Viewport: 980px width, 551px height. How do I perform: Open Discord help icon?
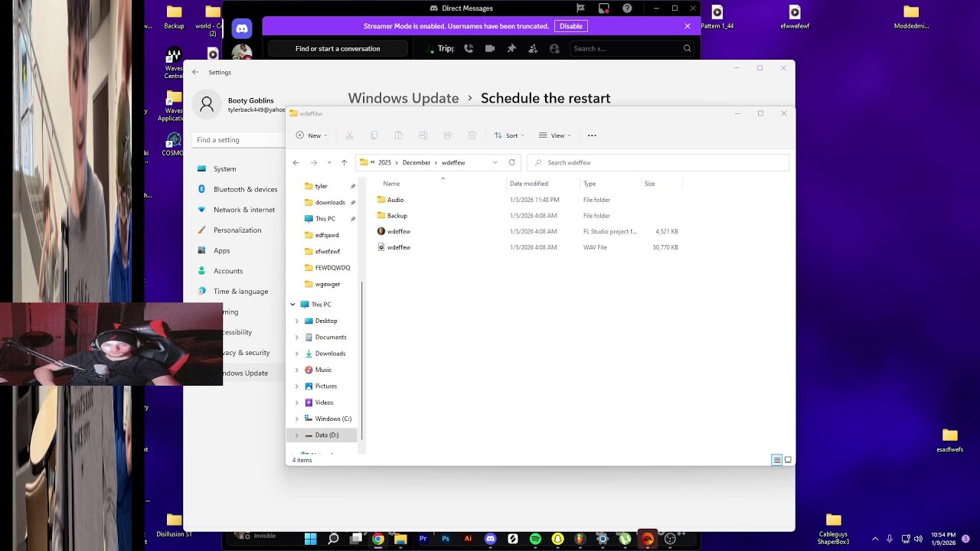(627, 8)
